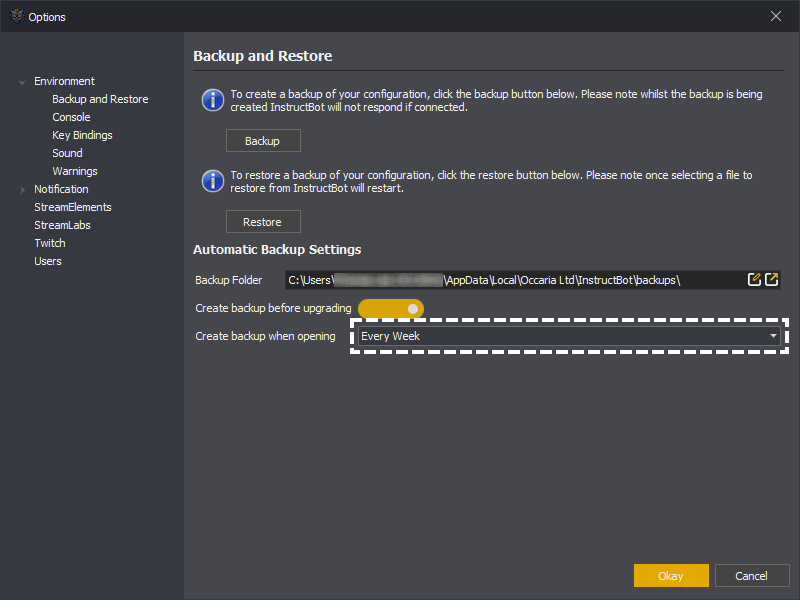The height and width of the screenshot is (600, 800).
Task: Select the Notification category
Action: [61, 189]
